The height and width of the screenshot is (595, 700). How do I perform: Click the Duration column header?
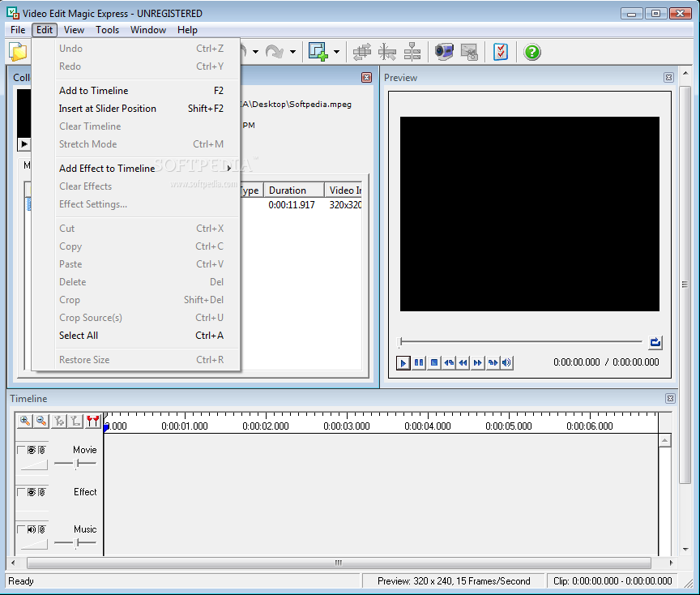click(x=294, y=190)
